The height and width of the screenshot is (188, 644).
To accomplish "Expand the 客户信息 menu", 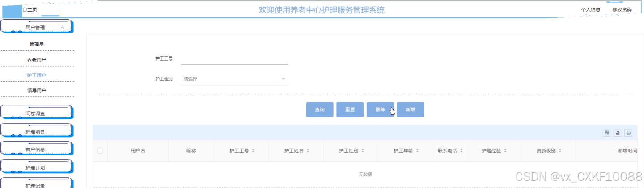I will point(36,149).
